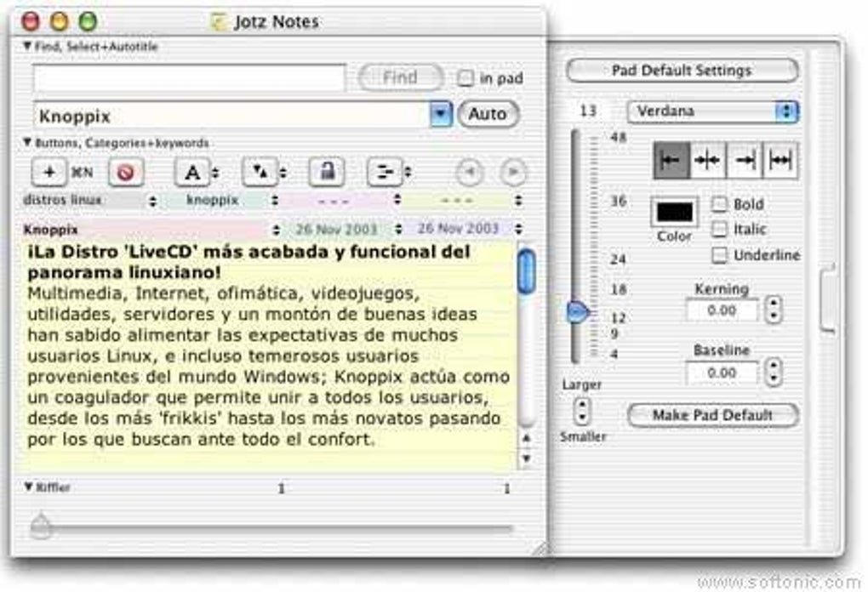Open the second 26 Nov 2003 date popup

click(x=465, y=229)
